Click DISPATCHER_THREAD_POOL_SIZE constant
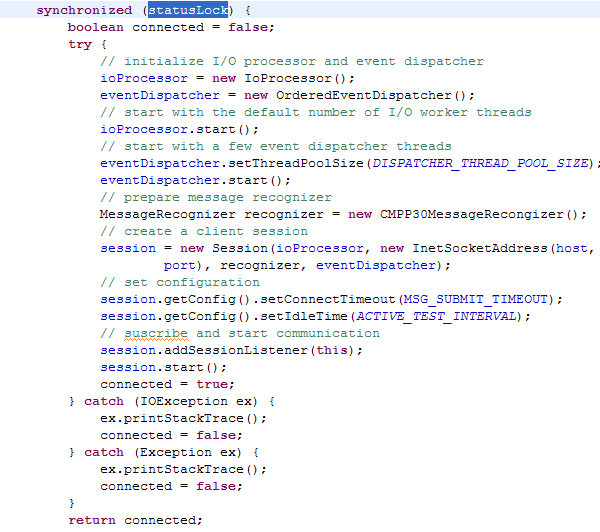This screenshot has width=600, height=532. pyautogui.click(x=480, y=163)
